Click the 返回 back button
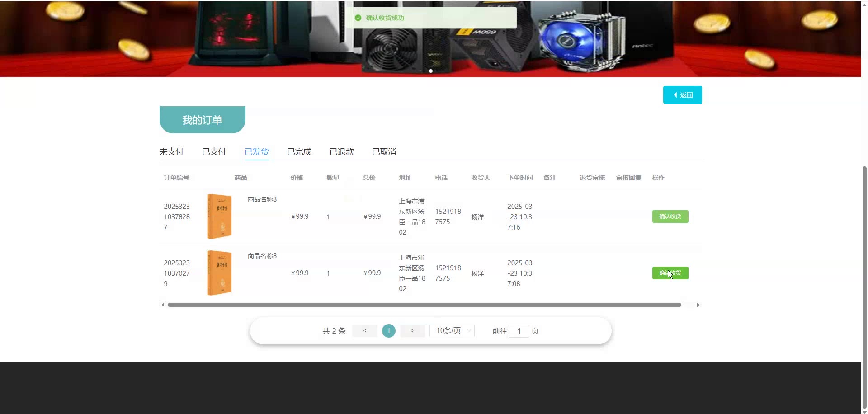Screen dimensions: 868x414 pyautogui.click(x=682, y=95)
